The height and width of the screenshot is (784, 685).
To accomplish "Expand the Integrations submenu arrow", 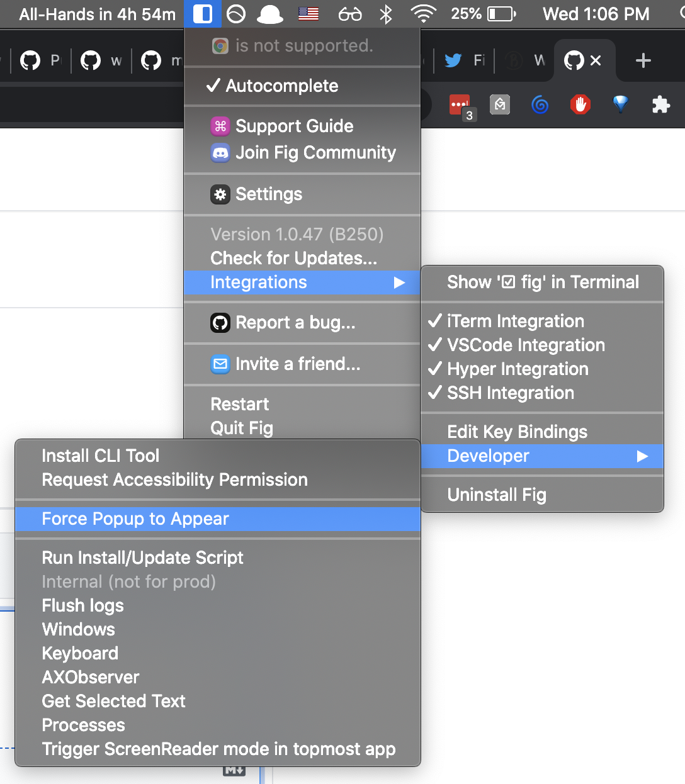I will (399, 283).
